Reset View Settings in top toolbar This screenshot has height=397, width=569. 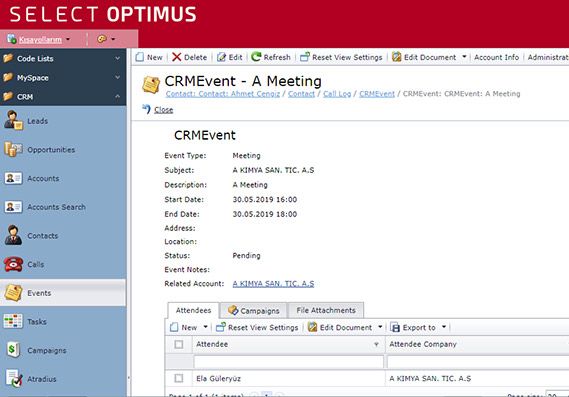(x=341, y=57)
